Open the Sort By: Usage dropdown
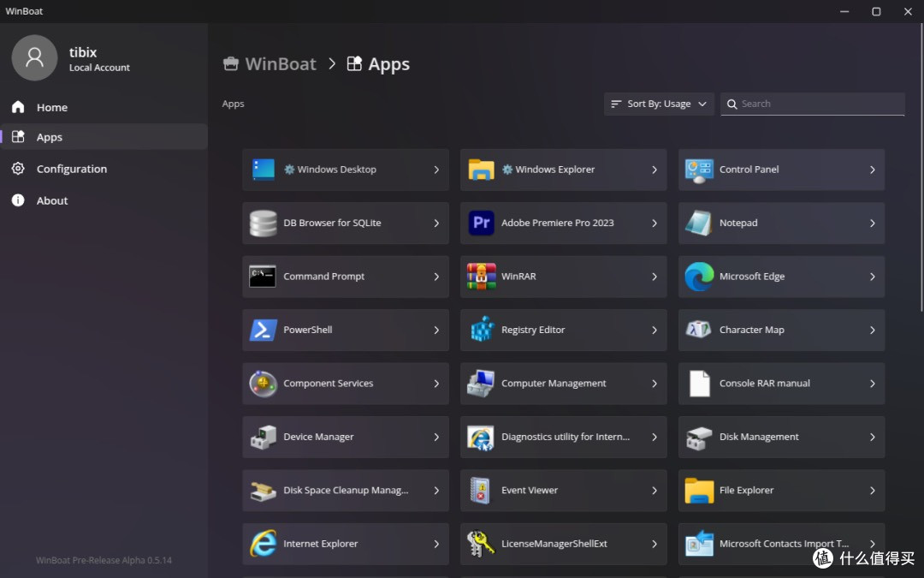This screenshot has width=924, height=578. click(x=659, y=104)
